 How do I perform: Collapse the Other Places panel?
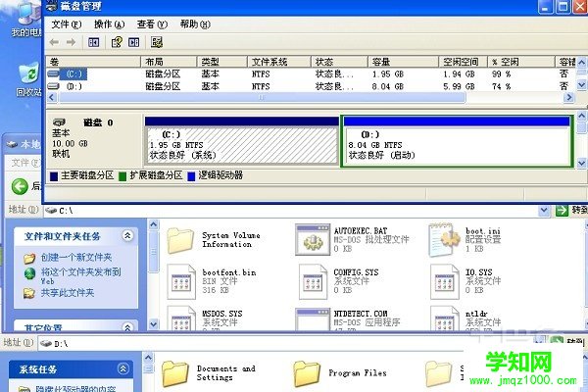click(127, 327)
